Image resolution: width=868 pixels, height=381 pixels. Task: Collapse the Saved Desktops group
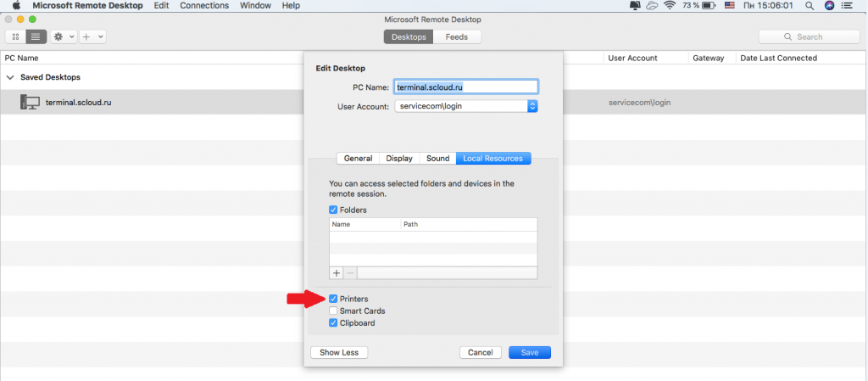10,77
